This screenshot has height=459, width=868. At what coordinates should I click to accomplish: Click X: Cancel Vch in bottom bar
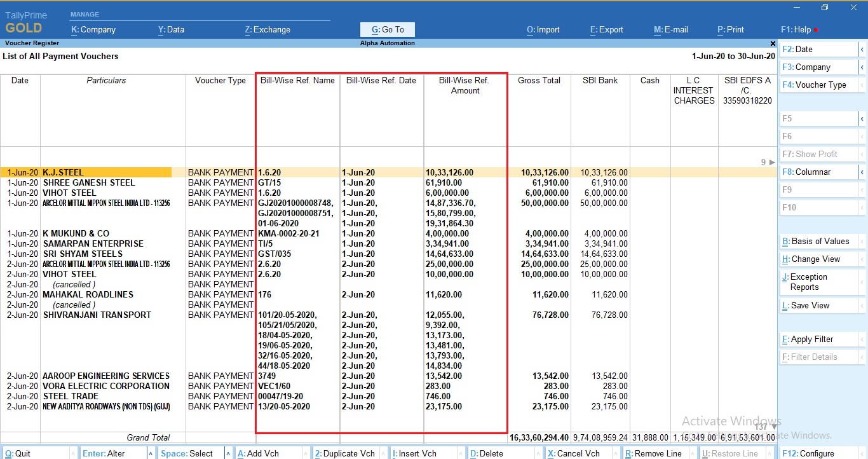click(x=573, y=453)
